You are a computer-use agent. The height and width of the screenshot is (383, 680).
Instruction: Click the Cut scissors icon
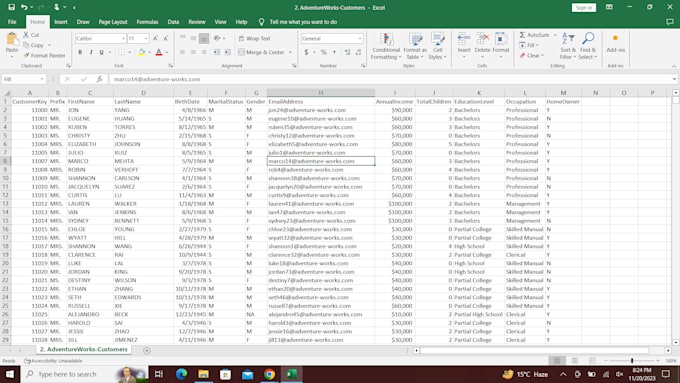click(x=26, y=35)
